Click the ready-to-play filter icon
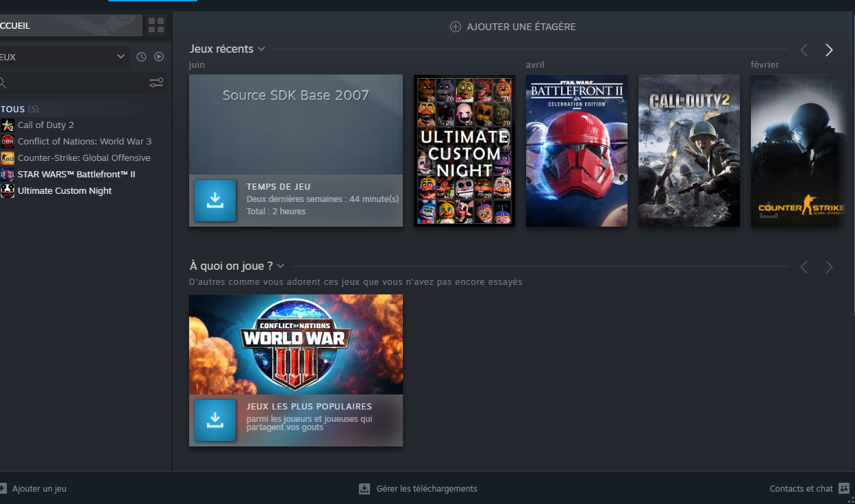 (159, 57)
